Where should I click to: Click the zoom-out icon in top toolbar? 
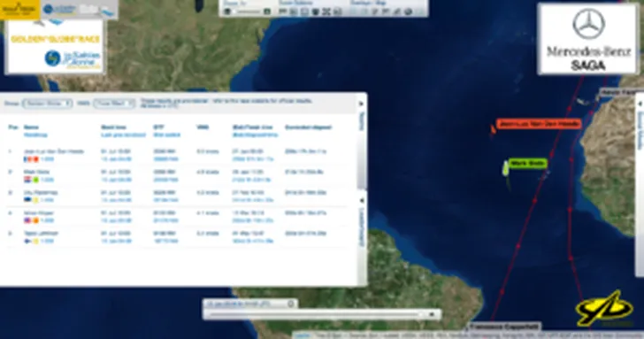pyautogui.click(x=227, y=12)
